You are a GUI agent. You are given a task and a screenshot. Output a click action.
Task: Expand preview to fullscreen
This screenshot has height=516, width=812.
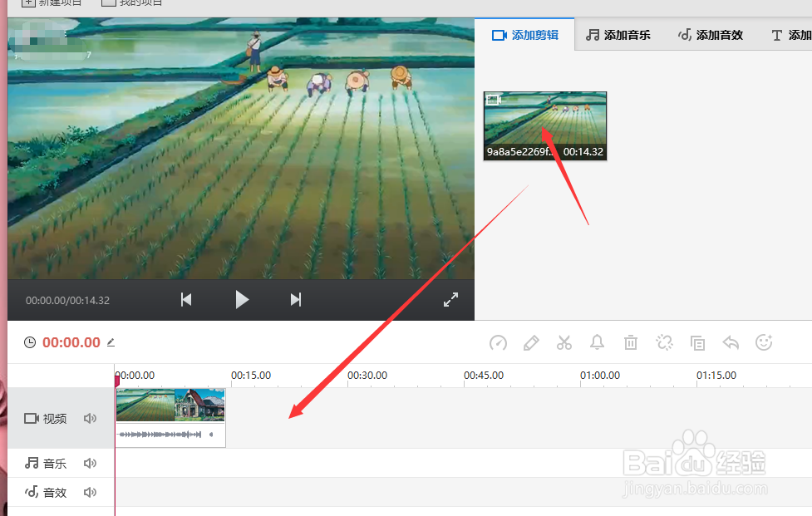[450, 300]
